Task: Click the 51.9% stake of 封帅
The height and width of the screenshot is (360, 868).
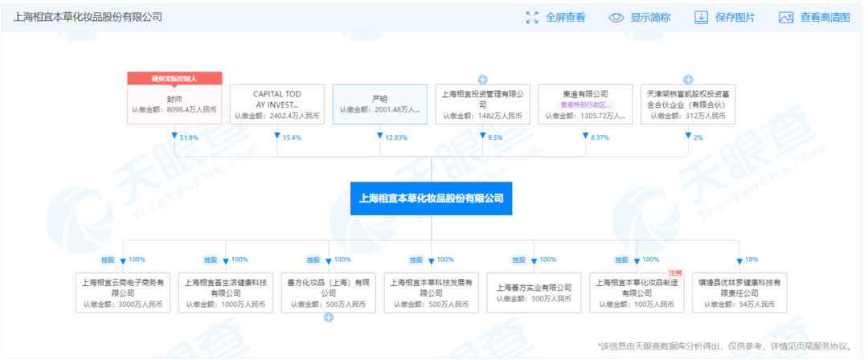Action: (190, 137)
